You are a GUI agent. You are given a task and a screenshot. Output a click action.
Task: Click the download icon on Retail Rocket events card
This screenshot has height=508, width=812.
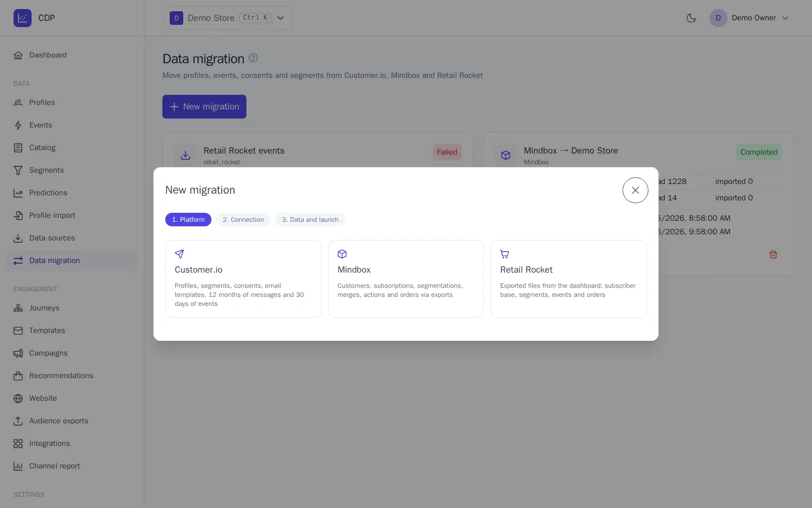tap(186, 155)
